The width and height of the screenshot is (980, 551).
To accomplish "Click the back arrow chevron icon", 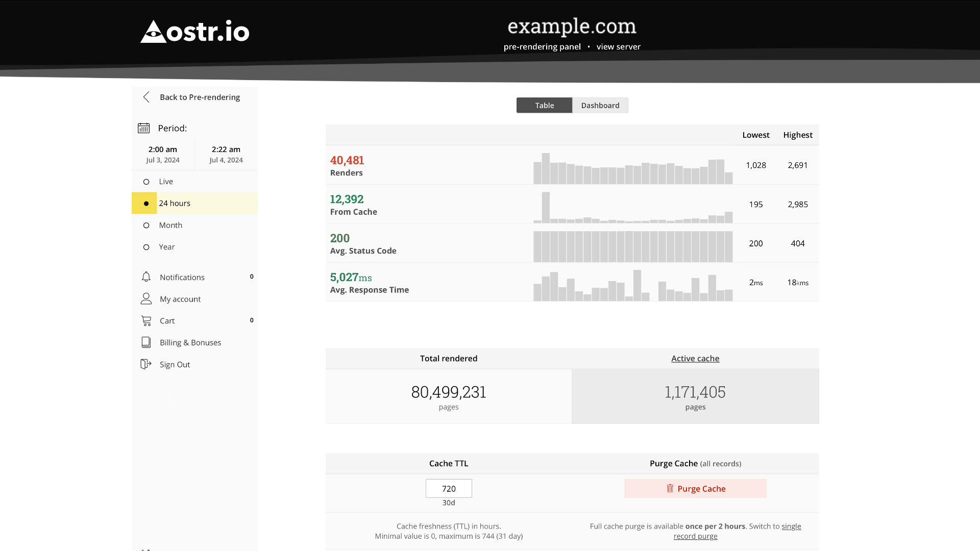I will click(x=146, y=97).
